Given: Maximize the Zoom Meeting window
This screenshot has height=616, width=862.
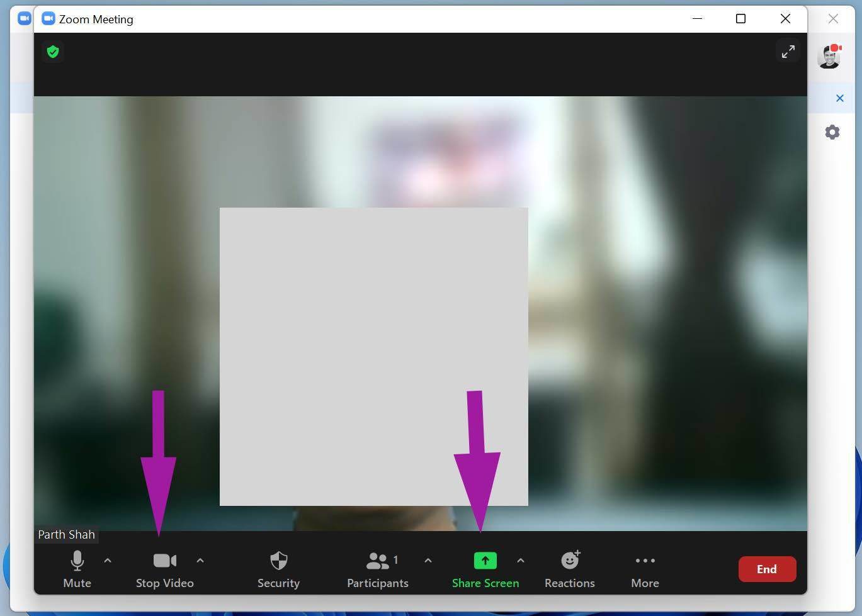Looking at the screenshot, I should [741, 19].
